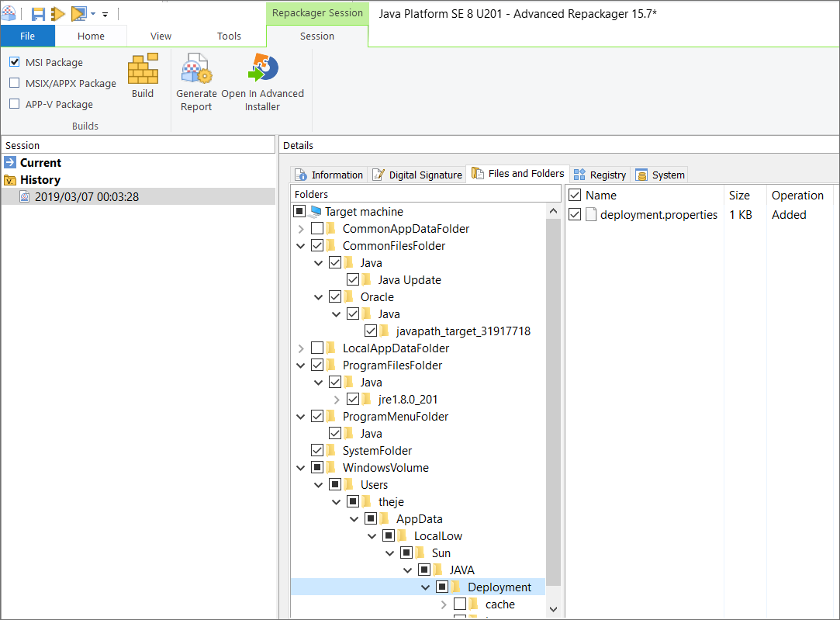Expand the cache folder node
The image size is (840, 620).
coord(444,605)
